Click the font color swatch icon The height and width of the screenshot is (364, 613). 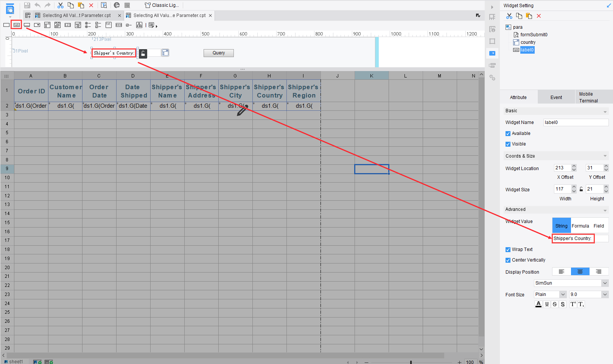[538, 304]
